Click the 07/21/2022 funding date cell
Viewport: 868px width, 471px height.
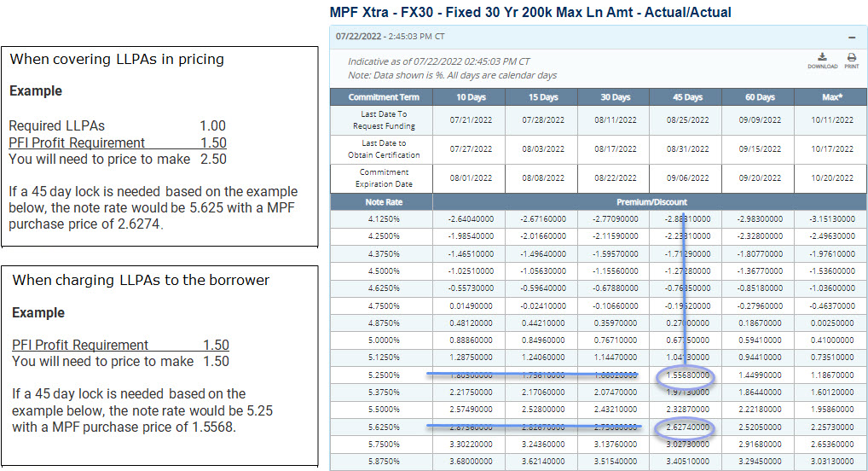tap(471, 119)
